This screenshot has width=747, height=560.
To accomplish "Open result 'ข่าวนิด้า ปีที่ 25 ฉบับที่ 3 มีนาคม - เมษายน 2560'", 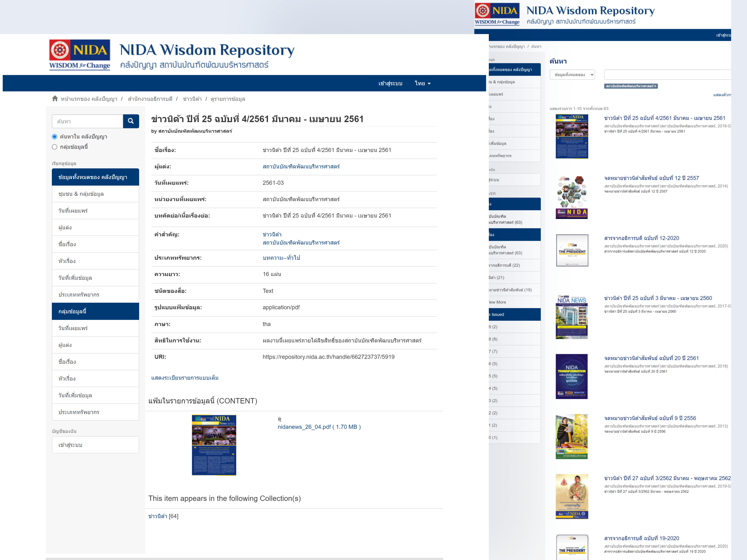I will (x=658, y=298).
